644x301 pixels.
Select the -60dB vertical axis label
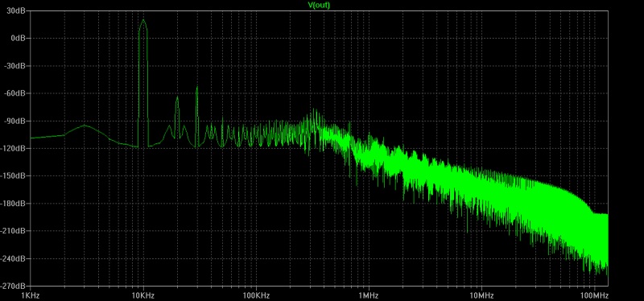(15, 93)
